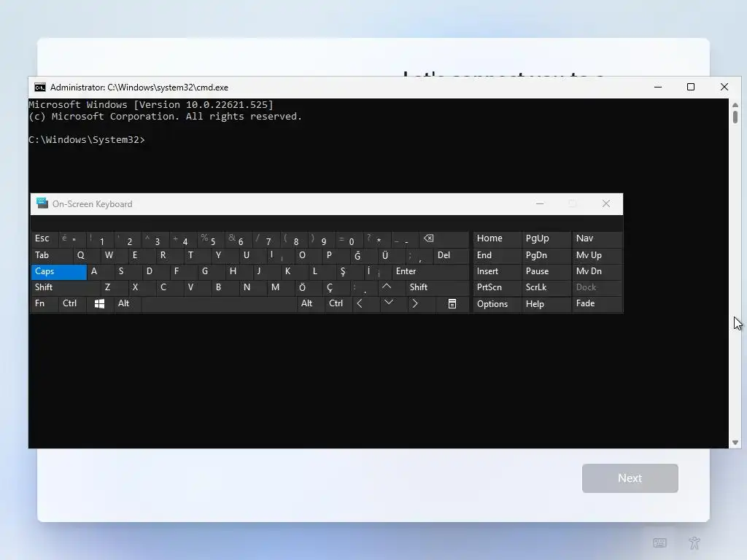Viewport: 747px width, 560px height.
Task: Click the C:\Windows\System32> prompt line
Action: [x=87, y=139]
